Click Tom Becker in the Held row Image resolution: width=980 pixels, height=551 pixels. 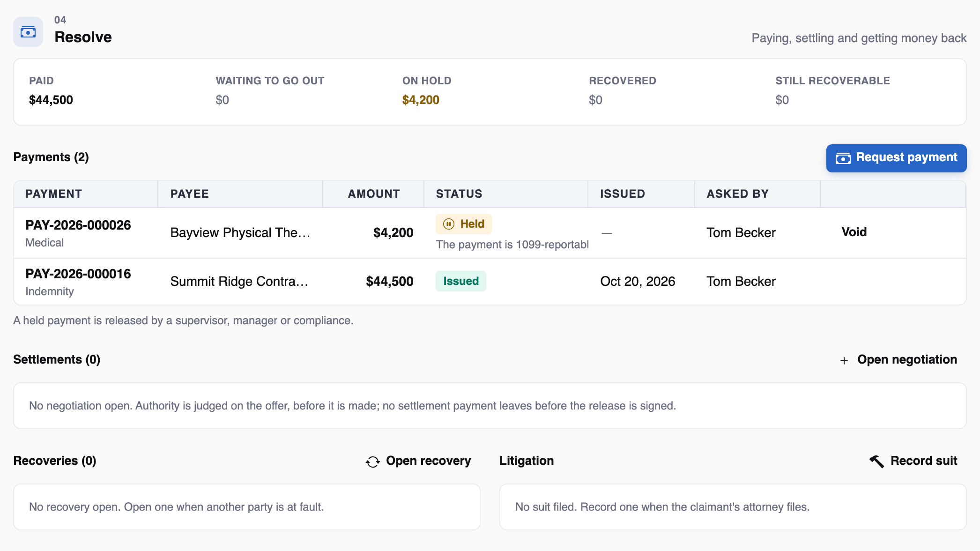click(741, 232)
